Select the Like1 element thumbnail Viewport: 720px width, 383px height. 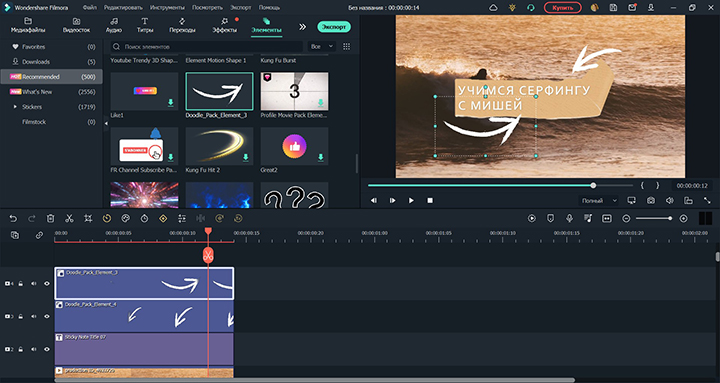pyautogui.click(x=144, y=91)
